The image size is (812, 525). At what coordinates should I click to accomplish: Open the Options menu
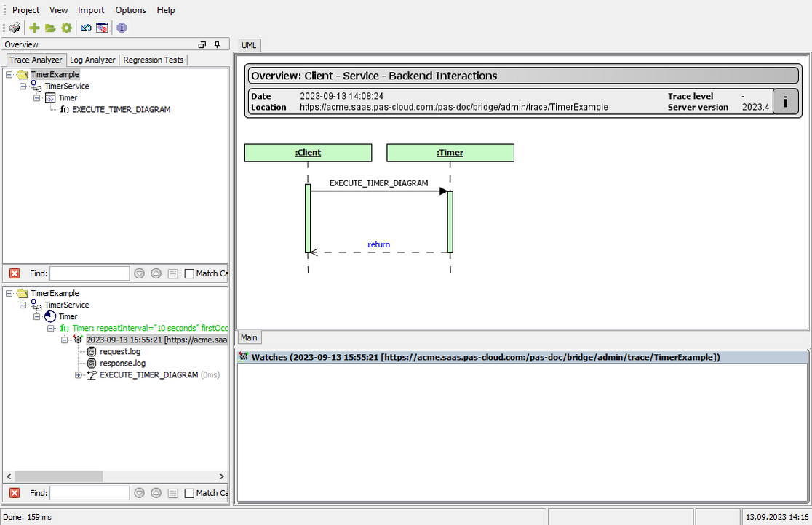(x=130, y=9)
